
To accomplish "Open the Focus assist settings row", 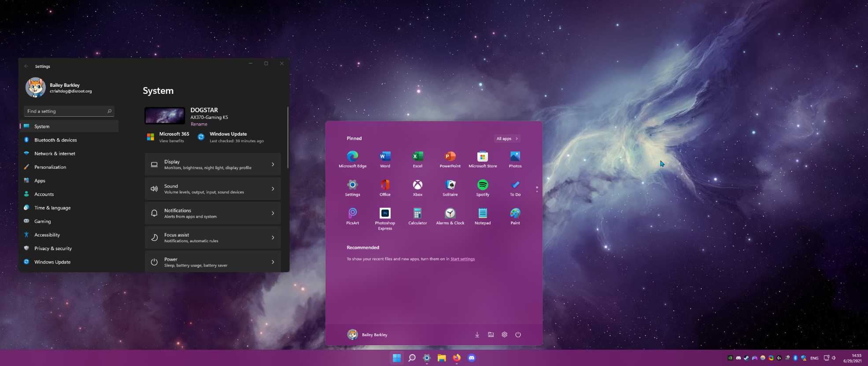I will [213, 238].
